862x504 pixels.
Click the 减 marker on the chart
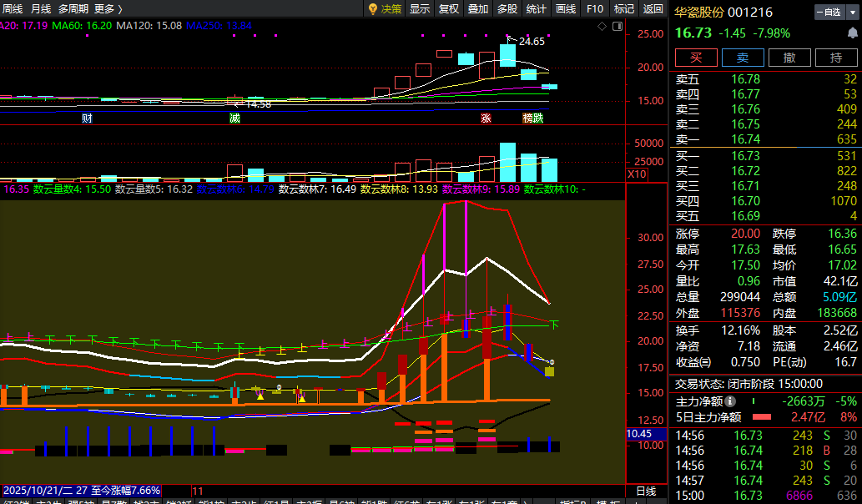point(234,118)
